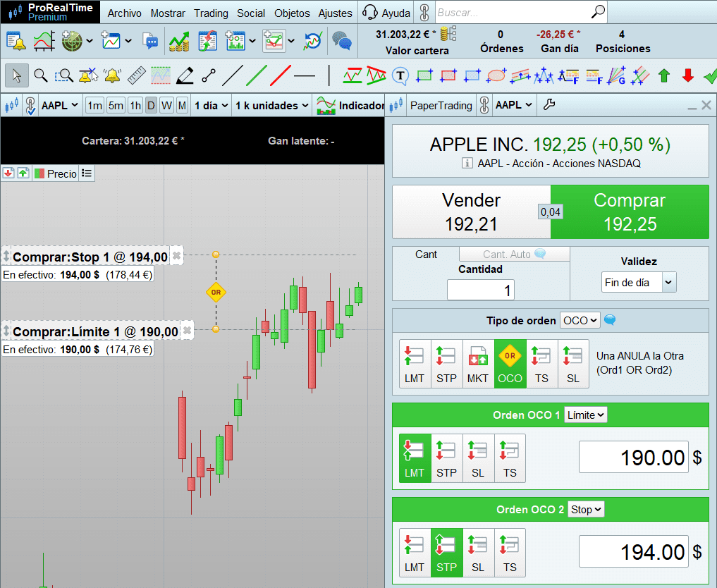The image size is (717, 588).
Task: Activate STP in Orden OCO 1
Action: pos(446,458)
